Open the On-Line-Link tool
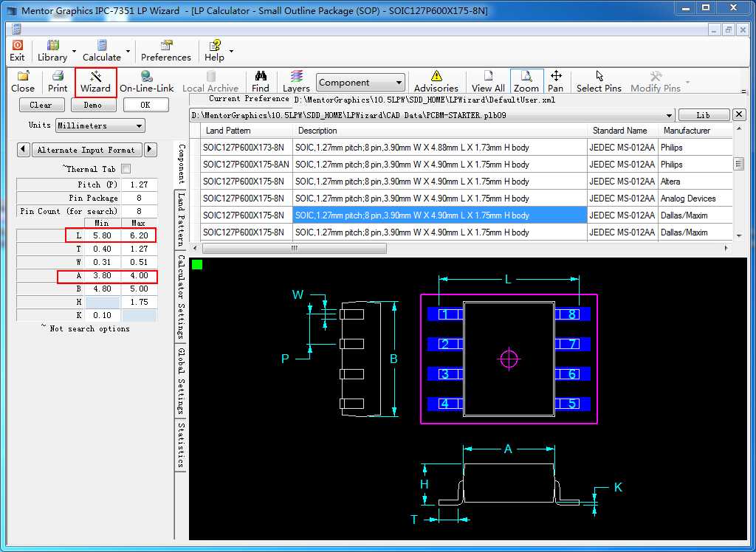This screenshot has width=756, height=552. (147, 82)
